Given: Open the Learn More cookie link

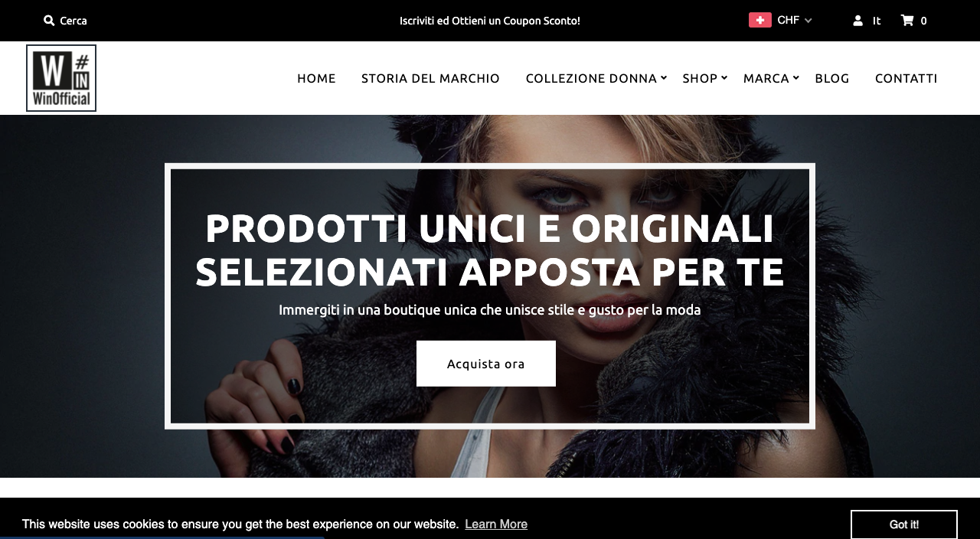Looking at the screenshot, I should [x=496, y=524].
